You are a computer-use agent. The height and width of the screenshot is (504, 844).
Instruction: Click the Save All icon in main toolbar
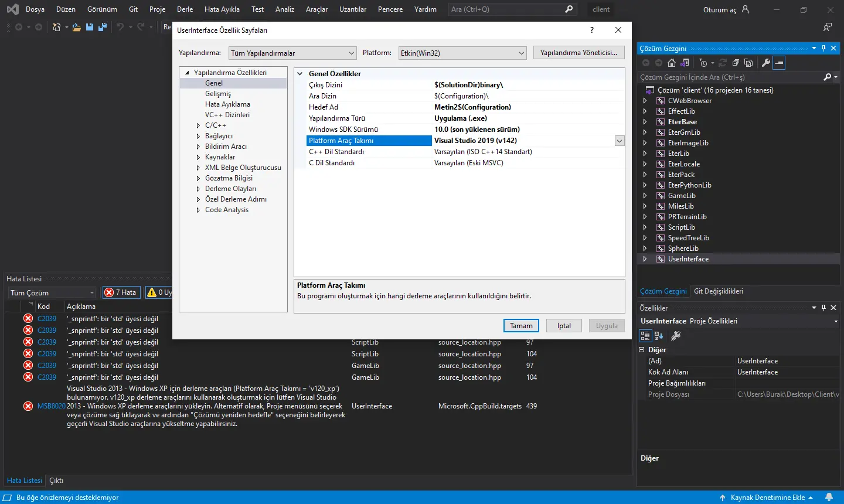click(x=102, y=27)
